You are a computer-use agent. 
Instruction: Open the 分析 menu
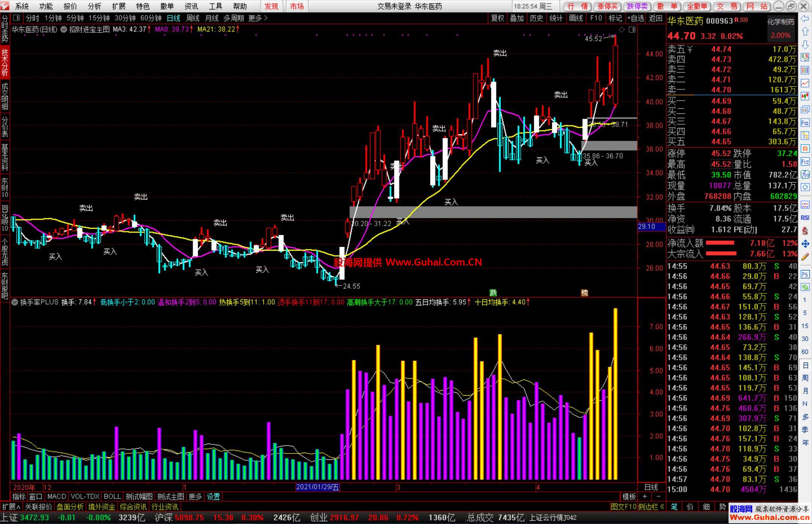94,6
